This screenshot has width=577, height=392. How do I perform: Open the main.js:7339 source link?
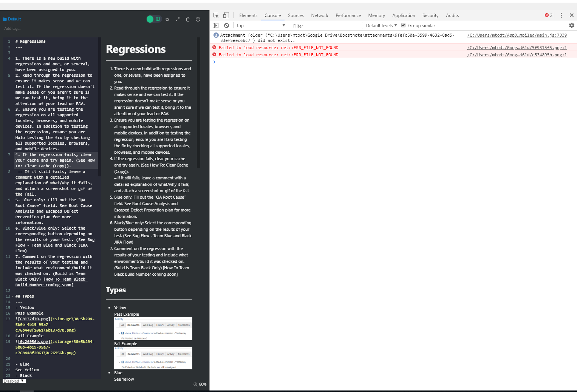click(517, 35)
